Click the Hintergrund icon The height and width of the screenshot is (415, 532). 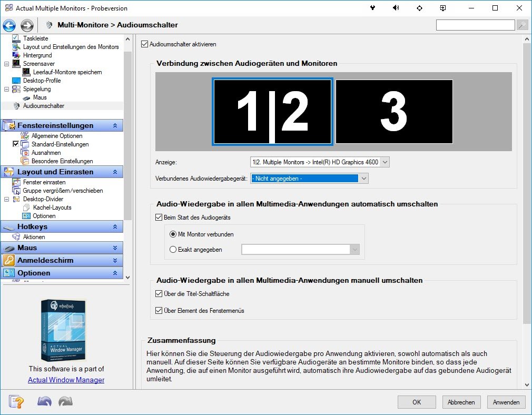pyautogui.click(x=16, y=55)
